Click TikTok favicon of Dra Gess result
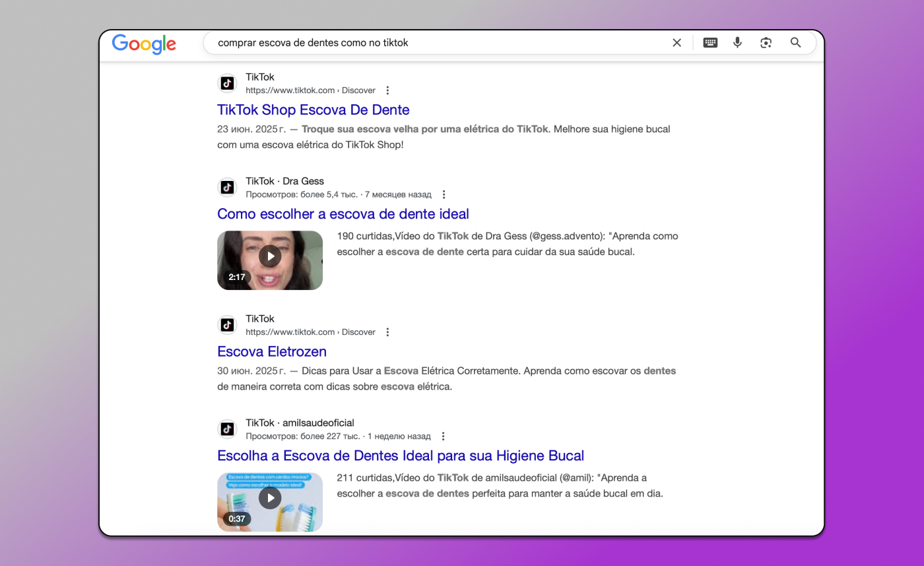This screenshot has height=566, width=924. (x=227, y=188)
